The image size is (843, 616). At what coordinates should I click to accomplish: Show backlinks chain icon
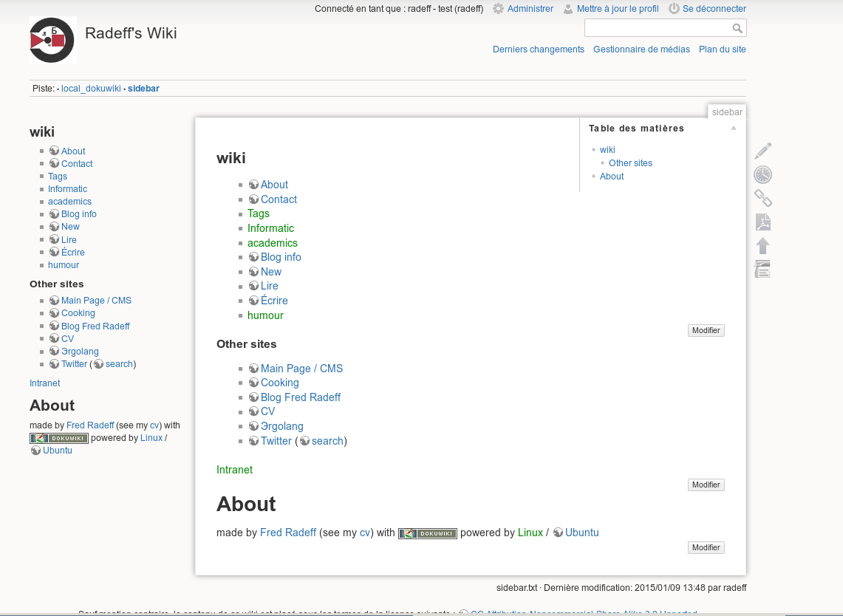763,199
